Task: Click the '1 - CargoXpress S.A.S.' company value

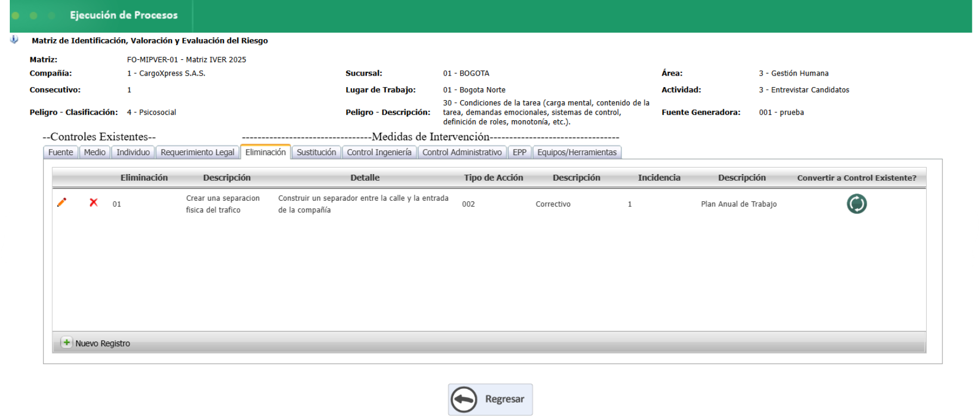Action: [x=166, y=73]
